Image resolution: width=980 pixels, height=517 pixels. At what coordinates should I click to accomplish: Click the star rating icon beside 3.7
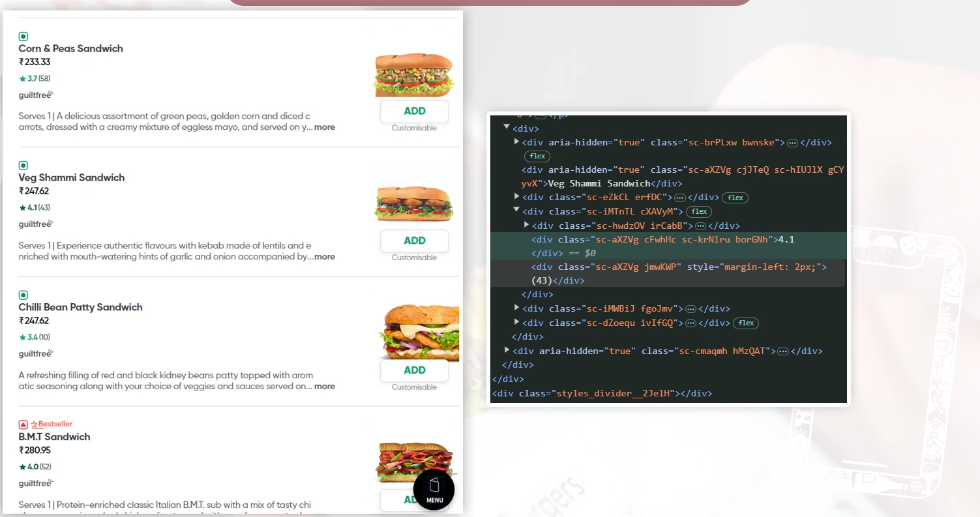coord(23,79)
